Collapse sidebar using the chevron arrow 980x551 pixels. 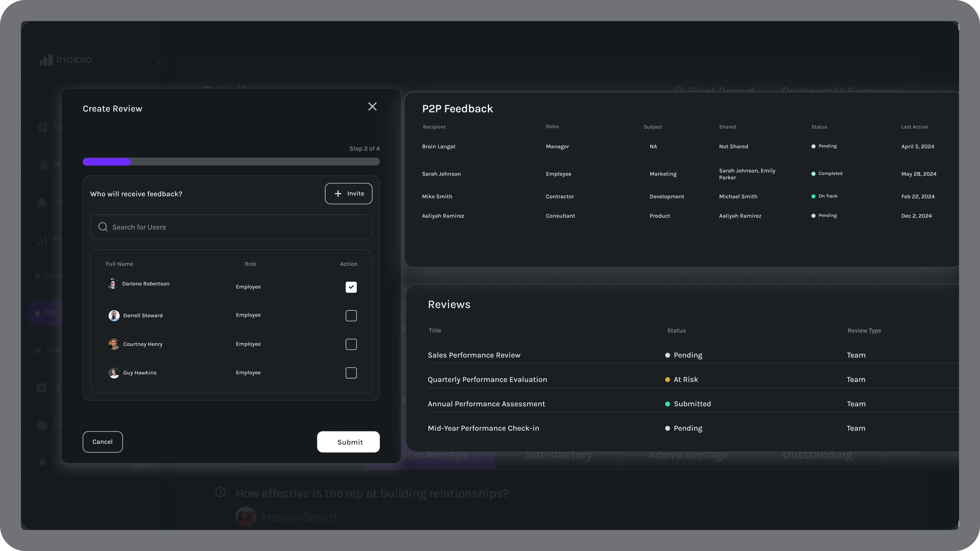(160, 62)
